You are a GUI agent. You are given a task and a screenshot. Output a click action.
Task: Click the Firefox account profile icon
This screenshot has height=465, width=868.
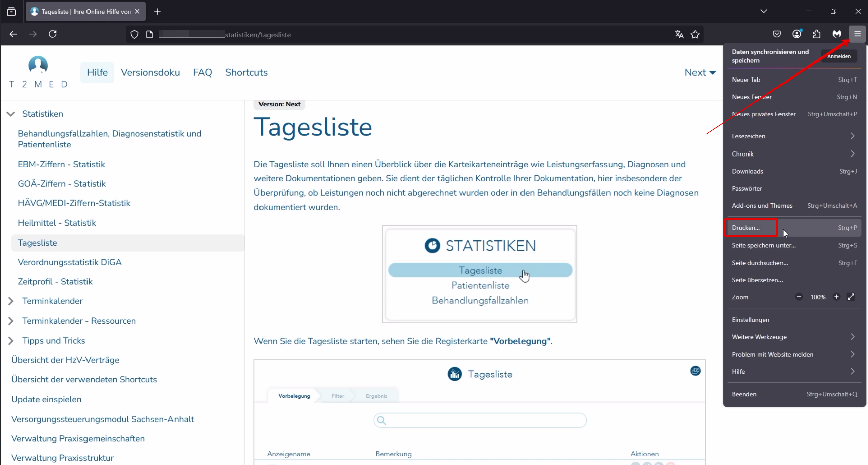point(797,34)
